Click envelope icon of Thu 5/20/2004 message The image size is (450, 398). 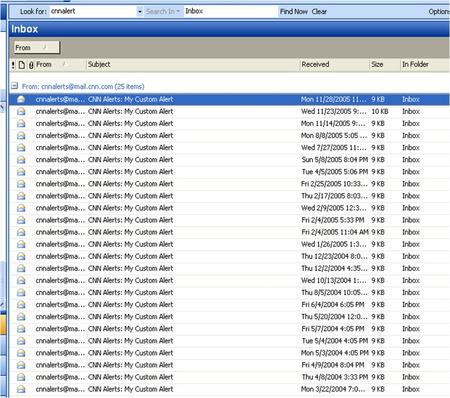coord(21,317)
